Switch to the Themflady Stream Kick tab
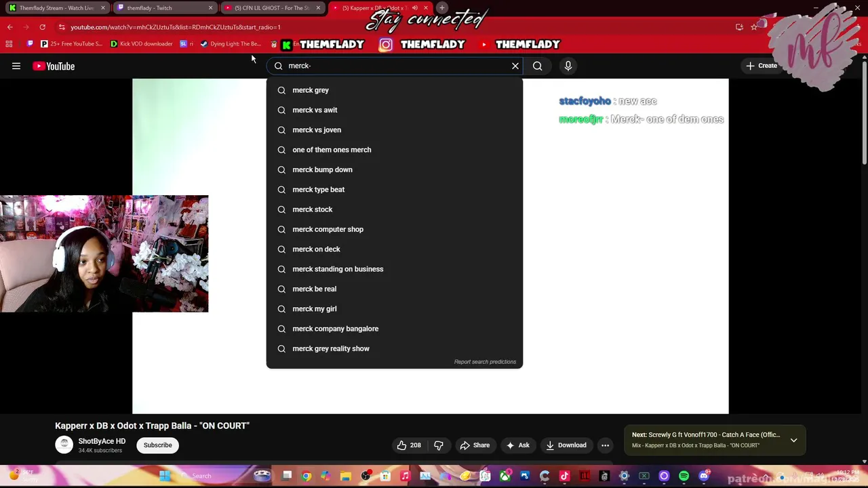 pyautogui.click(x=57, y=8)
